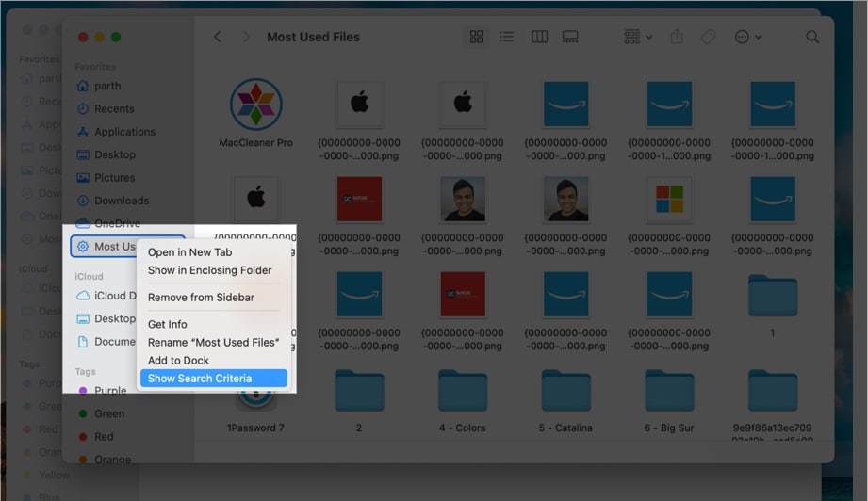Open iCloud Drive in sidebar
This screenshot has height=501, width=868.
(x=106, y=296)
